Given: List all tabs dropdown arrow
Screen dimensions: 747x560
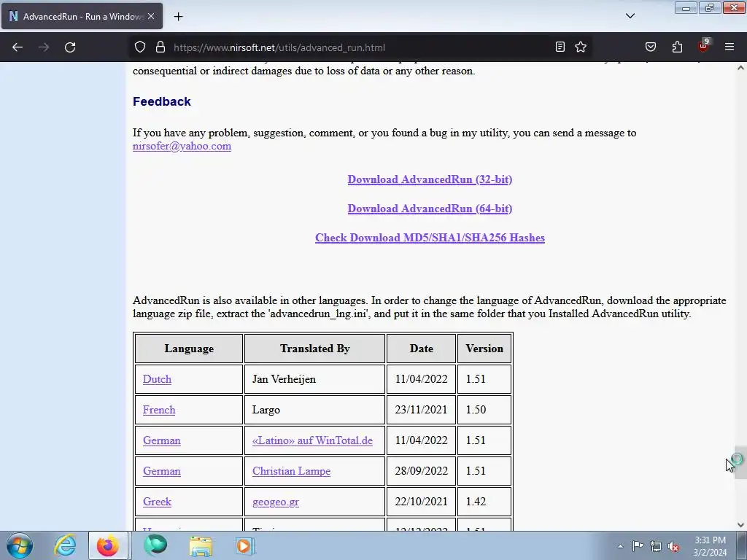Looking at the screenshot, I should [630, 16].
